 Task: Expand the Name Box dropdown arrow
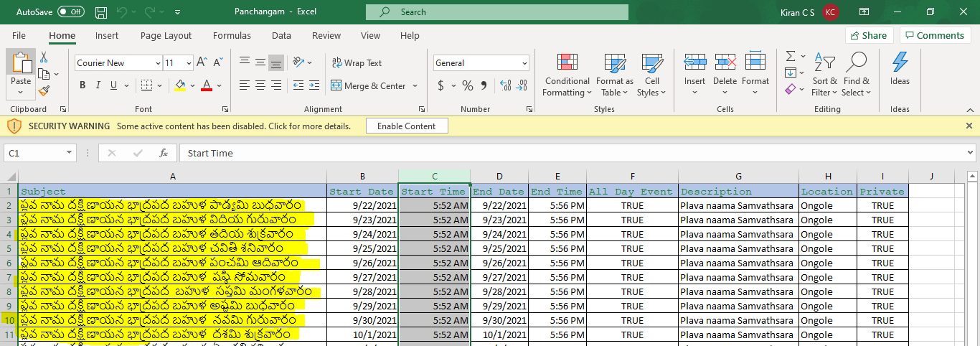point(69,153)
